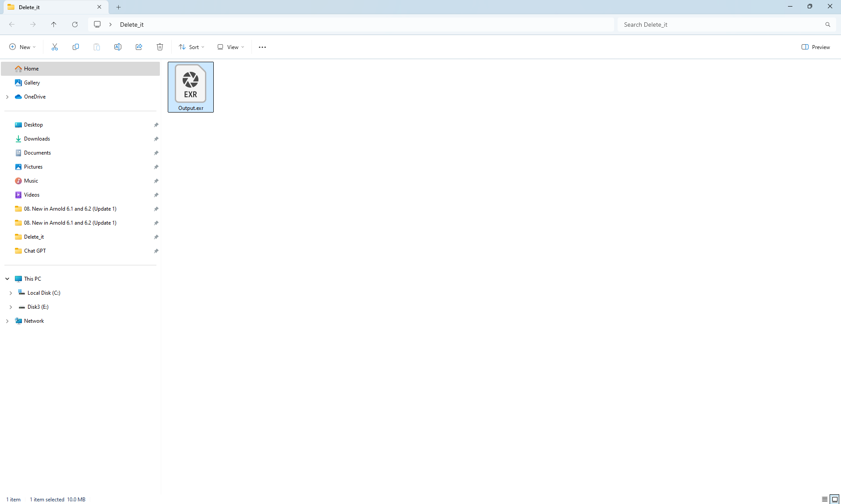Click the Refresh button

pos(75,25)
